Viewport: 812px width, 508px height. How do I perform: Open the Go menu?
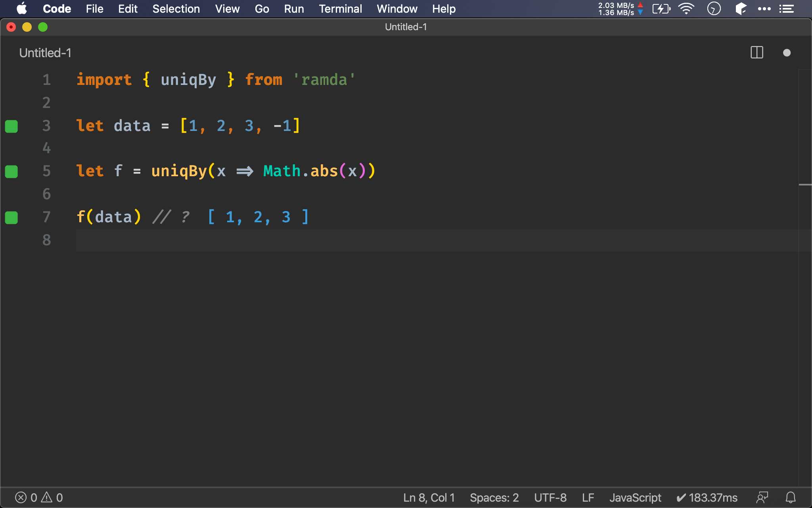point(262,9)
